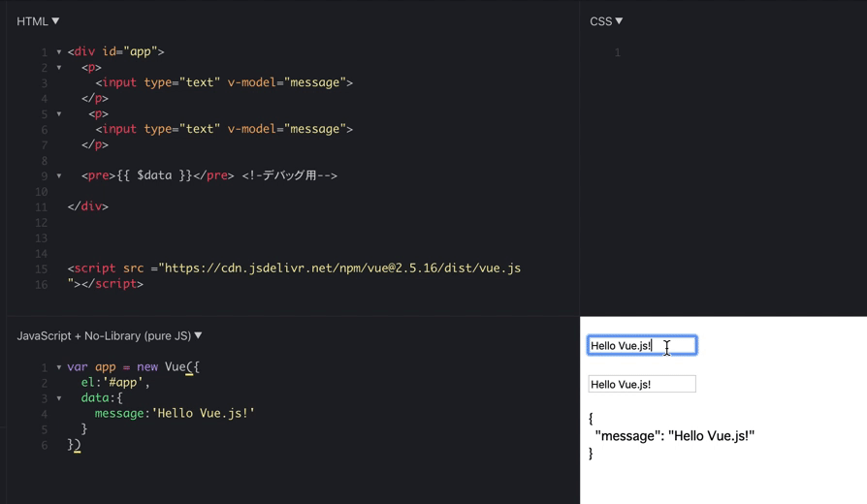The height and width of the screenshot is (504, 867).
Task: Place cursor on closing </script> tag line
Action: click(x=106, y=283)
